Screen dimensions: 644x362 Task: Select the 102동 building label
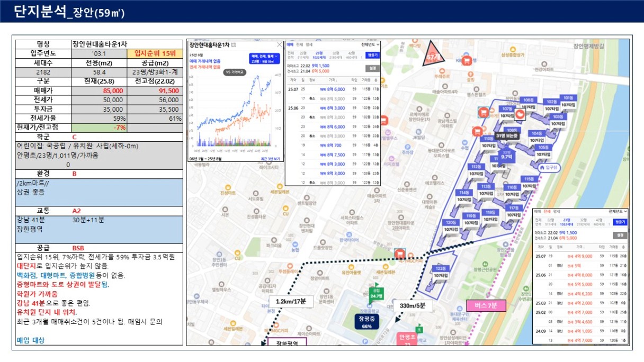(551, 102)
